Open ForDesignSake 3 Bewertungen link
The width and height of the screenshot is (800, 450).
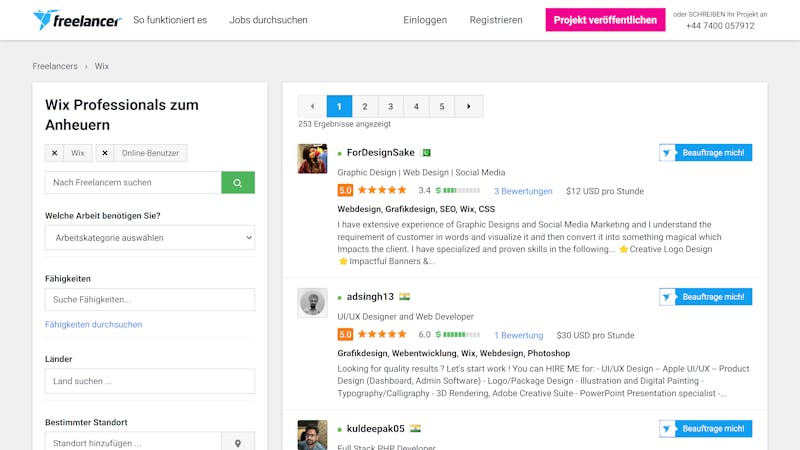click(x=523, y=191)
